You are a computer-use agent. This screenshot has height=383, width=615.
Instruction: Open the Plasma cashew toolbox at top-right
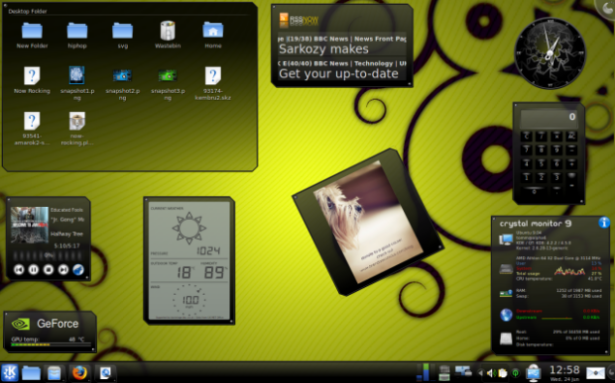pos(607,8)
